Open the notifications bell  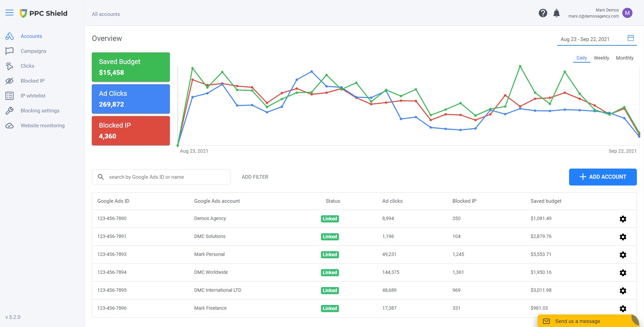[x=556, y=13]
